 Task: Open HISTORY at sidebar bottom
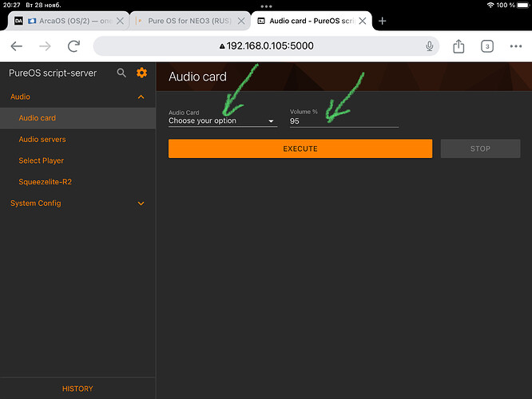coord(77,389)
